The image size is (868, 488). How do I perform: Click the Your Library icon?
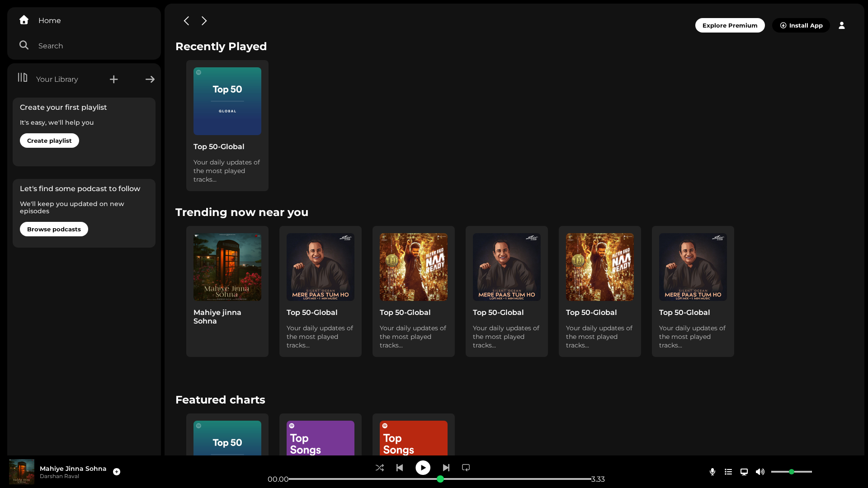[x=23, y=78]
